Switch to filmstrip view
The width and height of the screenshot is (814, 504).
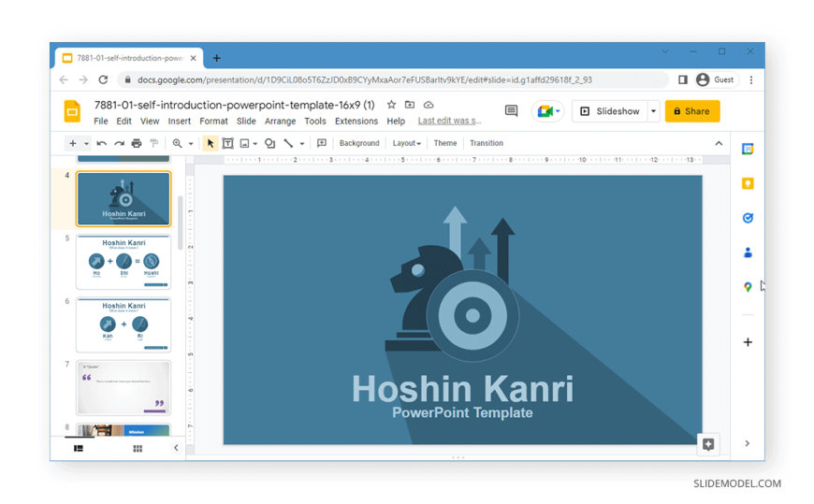click(x=79, y=449)
